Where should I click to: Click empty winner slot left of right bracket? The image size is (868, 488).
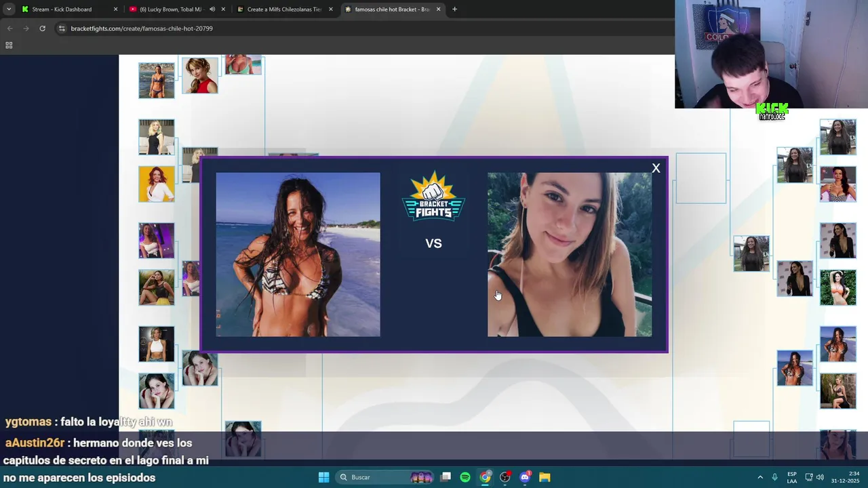(701, 178)
